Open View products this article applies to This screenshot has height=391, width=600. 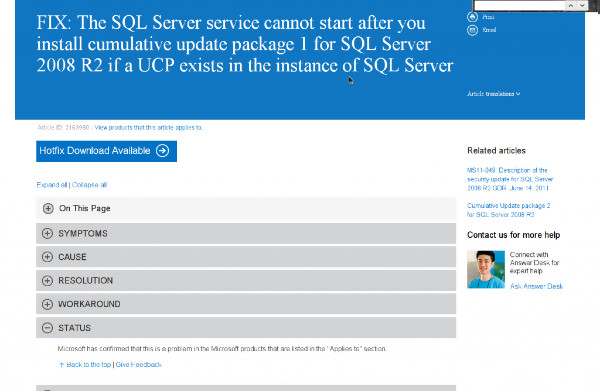pos(149,127)
